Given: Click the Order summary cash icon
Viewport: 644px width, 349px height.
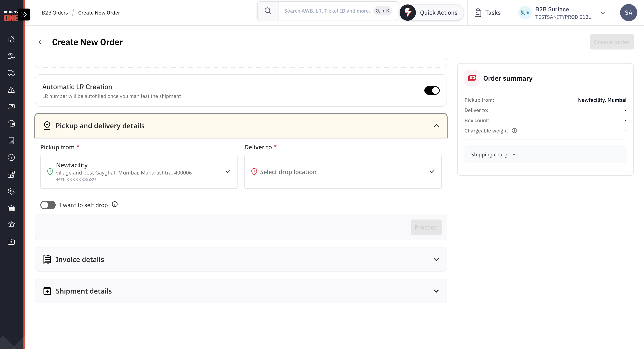Looking at the screenshot, I should (x=472, y=78).
